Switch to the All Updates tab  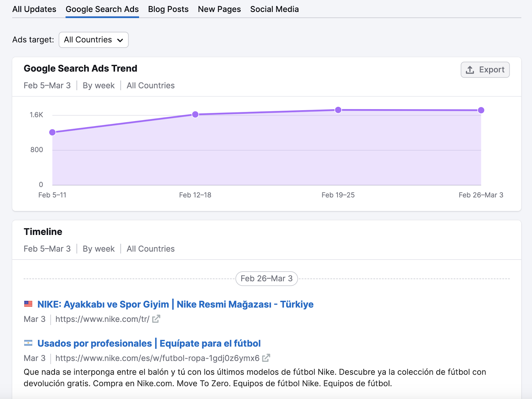34,9
